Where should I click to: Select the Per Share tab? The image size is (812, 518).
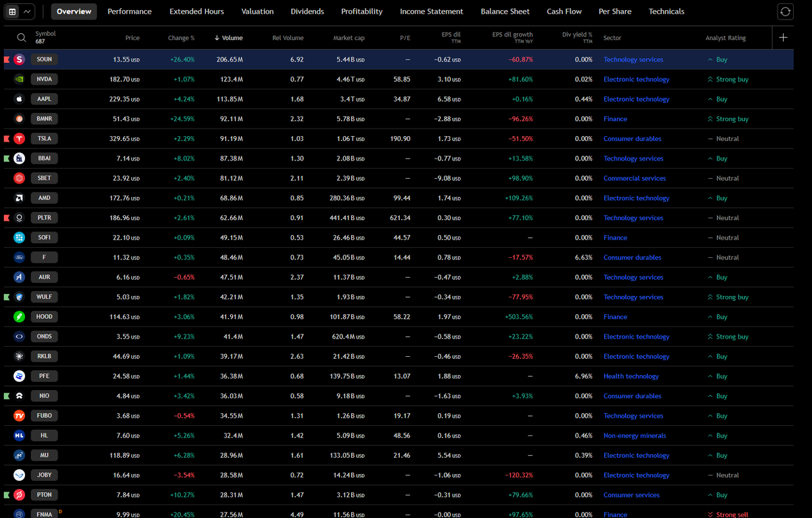click(615, 12)
